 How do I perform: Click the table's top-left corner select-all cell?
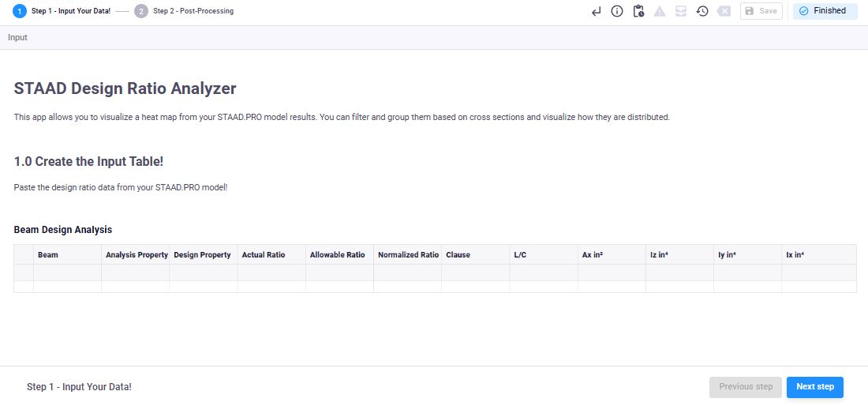click(24, 255)
